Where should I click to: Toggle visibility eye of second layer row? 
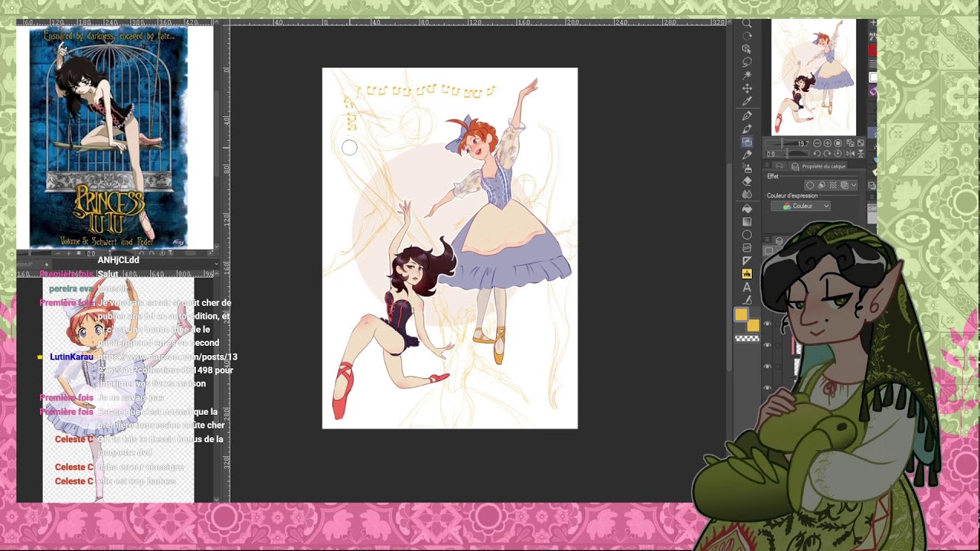(767, 345)
